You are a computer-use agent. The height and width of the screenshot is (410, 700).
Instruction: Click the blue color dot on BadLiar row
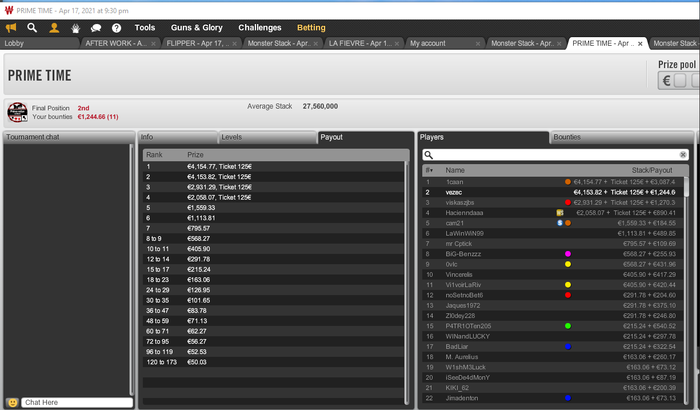click(568, 347)
